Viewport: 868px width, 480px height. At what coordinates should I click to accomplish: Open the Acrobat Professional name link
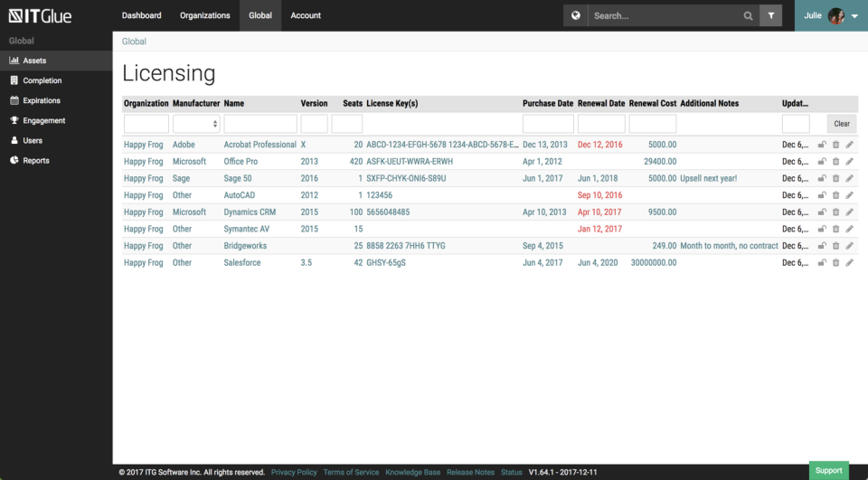click(259, 145)
